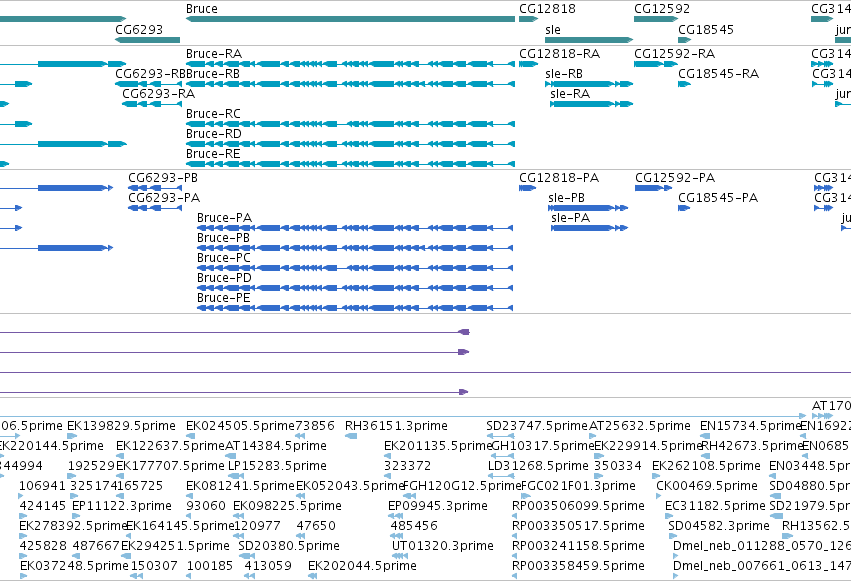Click the sle gene label
The image size is (851, 581).
tap(552, 29)
